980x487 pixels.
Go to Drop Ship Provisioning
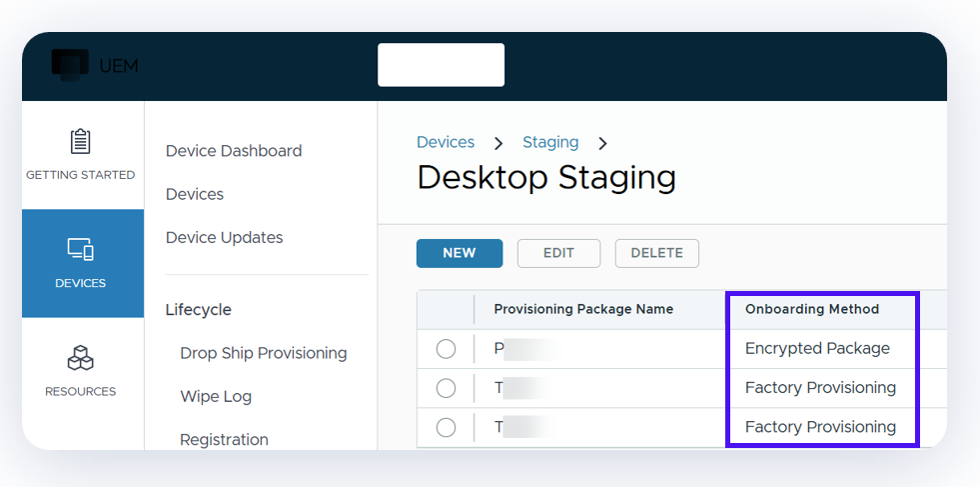click(x=263, y=353)
